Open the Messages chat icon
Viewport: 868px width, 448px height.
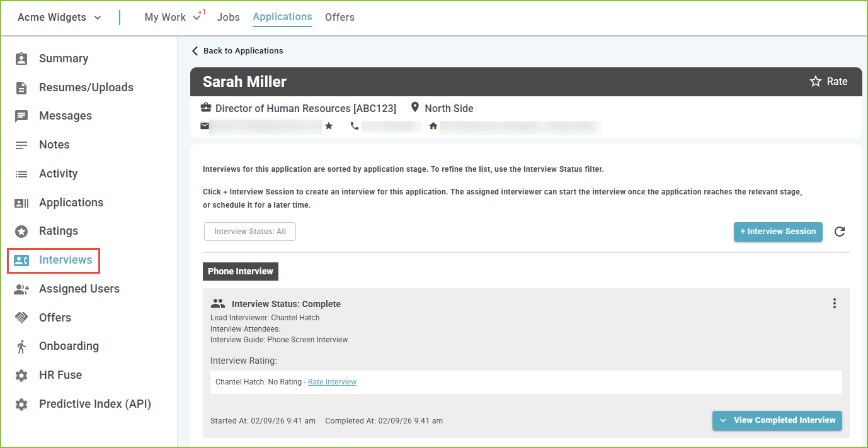(21, 116)
